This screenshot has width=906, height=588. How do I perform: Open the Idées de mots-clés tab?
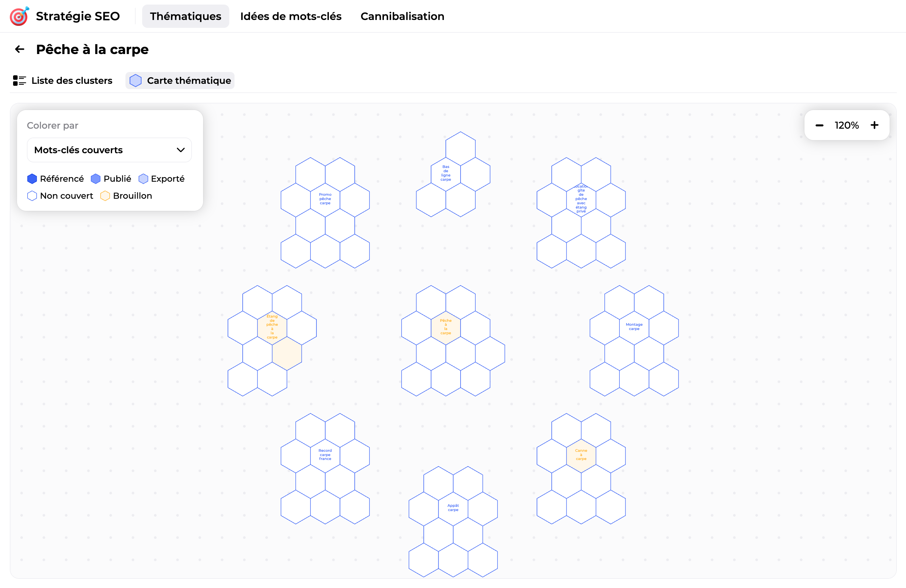coord(291,16)
